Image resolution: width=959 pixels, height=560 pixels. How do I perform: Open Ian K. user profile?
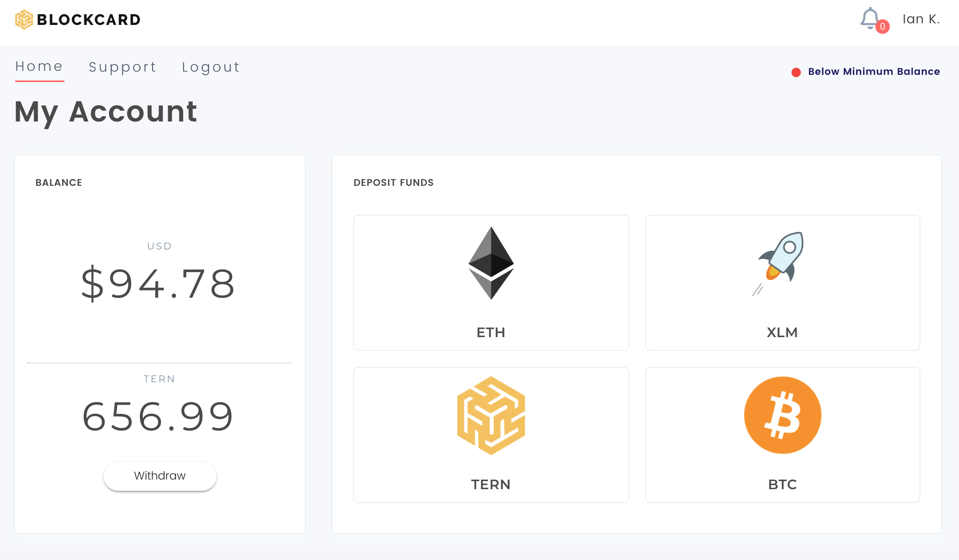pos(921,19)
